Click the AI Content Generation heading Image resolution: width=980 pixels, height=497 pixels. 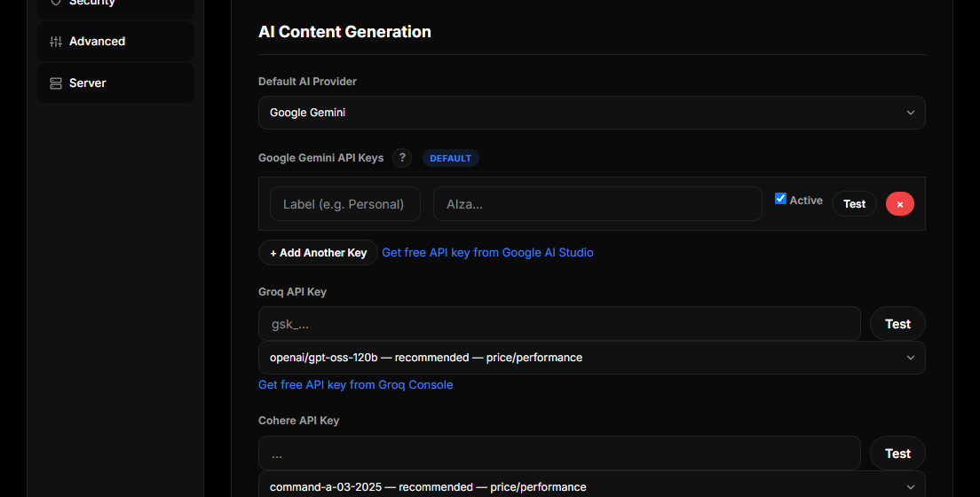pos(344,32)
